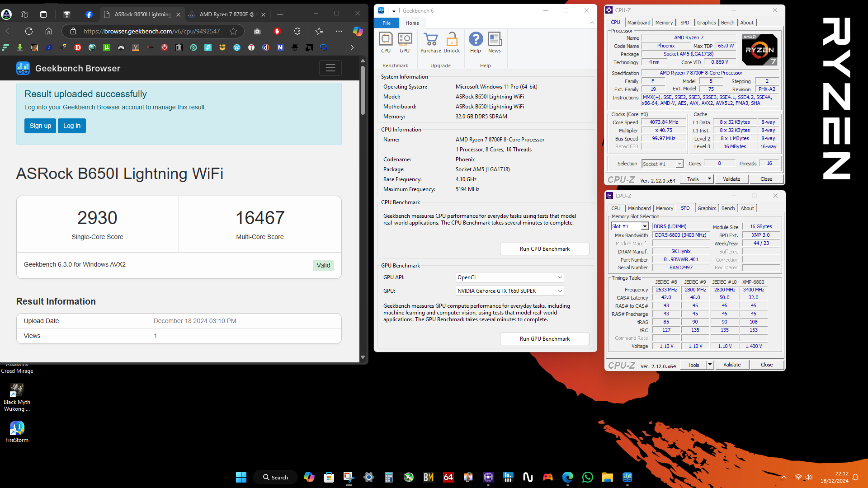Click Tools button in upper CPU-Z window

pos(693,179)
